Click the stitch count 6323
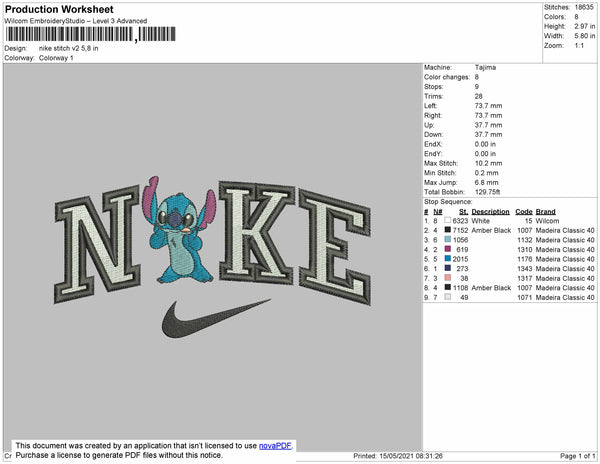Viewport: 600px width, 464px height. point(460,221)
